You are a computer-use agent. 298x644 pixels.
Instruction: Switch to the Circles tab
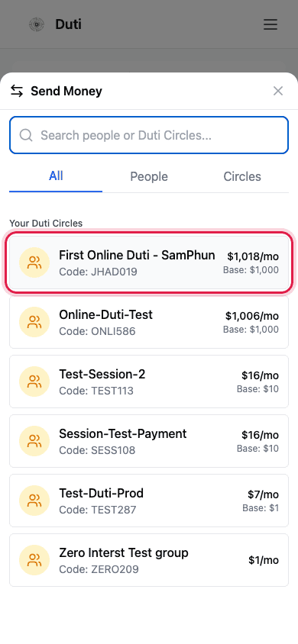pos(242,176)
